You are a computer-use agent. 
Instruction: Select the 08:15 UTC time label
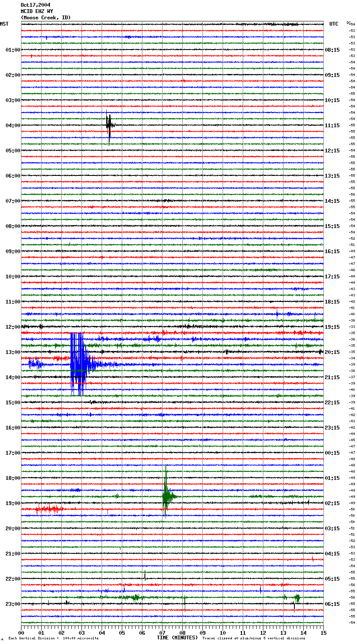332,50
